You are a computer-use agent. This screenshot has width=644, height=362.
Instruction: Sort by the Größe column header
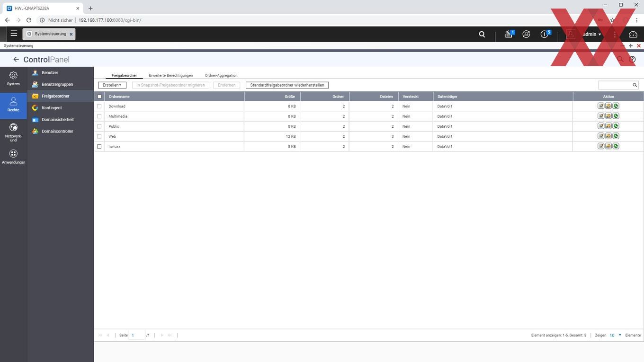[272, 97]
